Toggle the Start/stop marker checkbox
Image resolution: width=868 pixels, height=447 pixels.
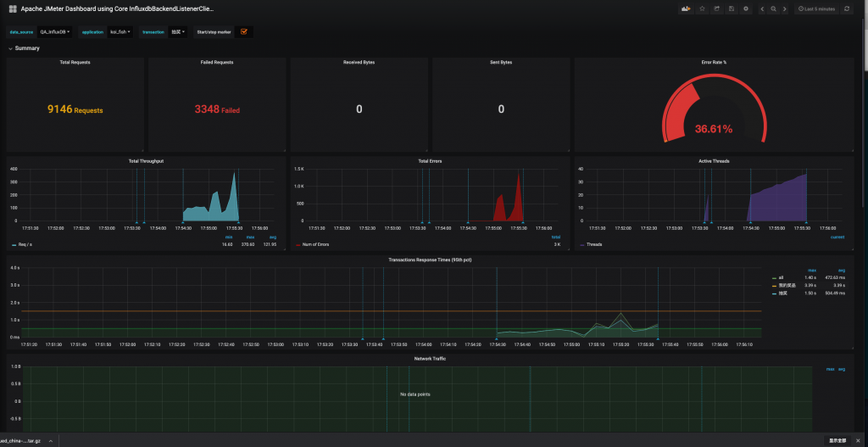pos(244,31)
